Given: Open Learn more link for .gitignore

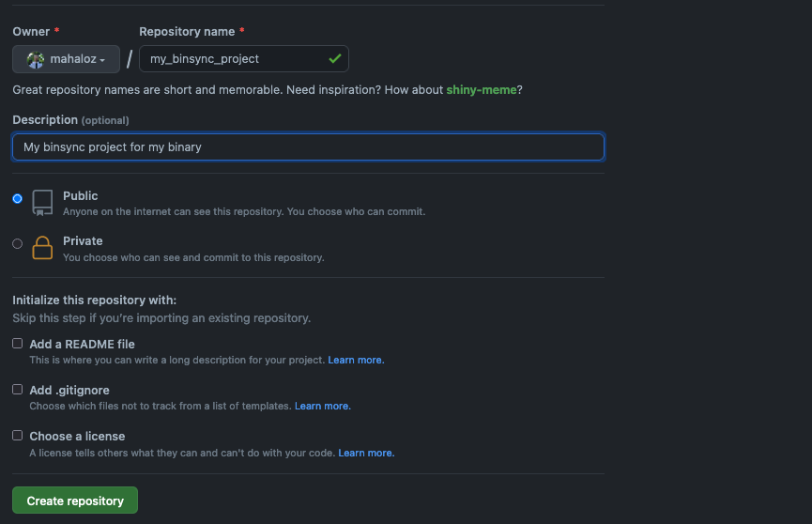Looking at the screenshot, I should (x=323, y=407).
